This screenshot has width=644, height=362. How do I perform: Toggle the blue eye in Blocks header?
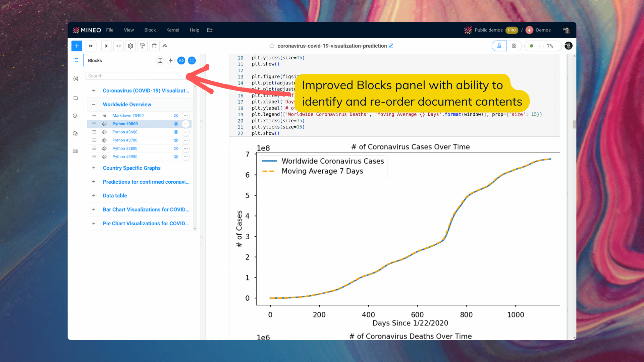(181, 60)
